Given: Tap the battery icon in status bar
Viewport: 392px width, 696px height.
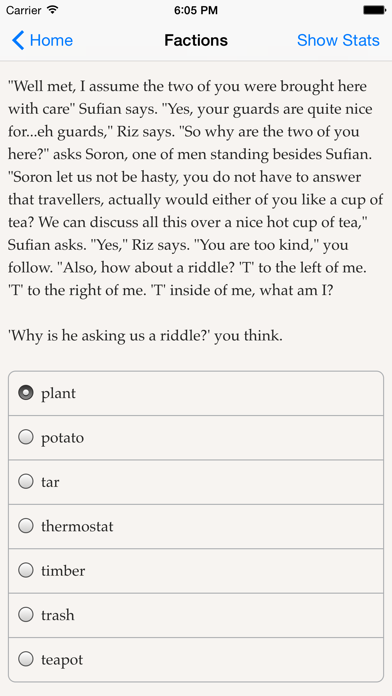Looking at the screenshot, I should pyautogui.click(x=374, y=10).
